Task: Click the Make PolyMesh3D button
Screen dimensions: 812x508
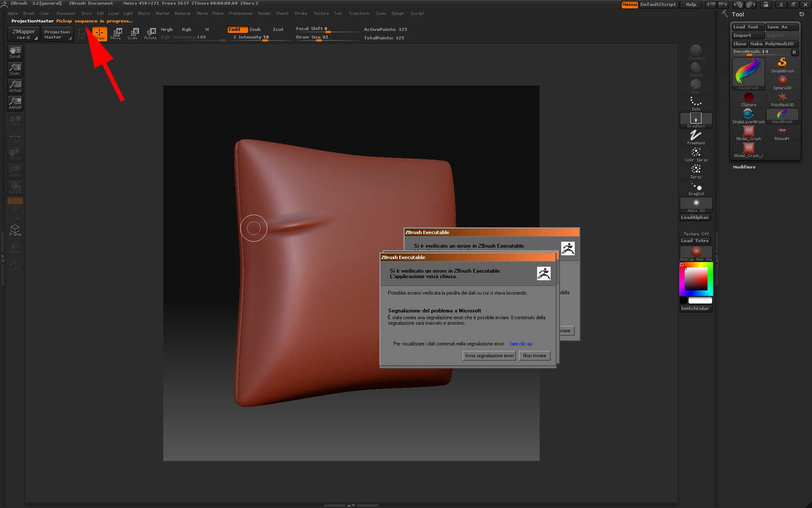Action: [x=774, y=44]
